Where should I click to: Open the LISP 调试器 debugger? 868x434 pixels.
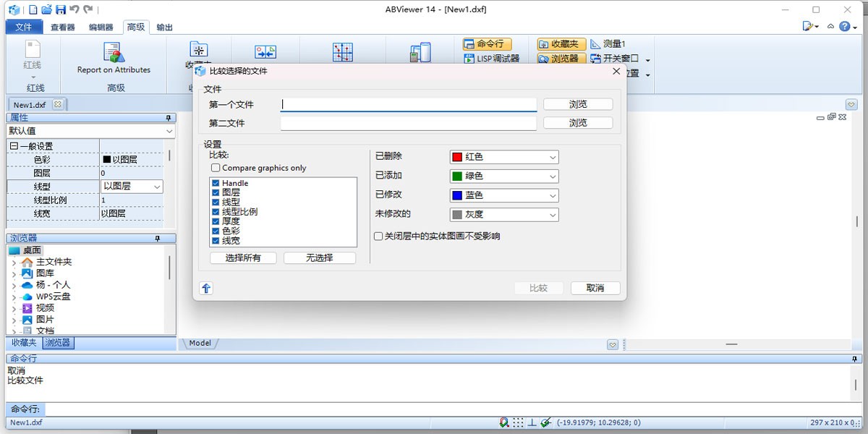(491, 59)
